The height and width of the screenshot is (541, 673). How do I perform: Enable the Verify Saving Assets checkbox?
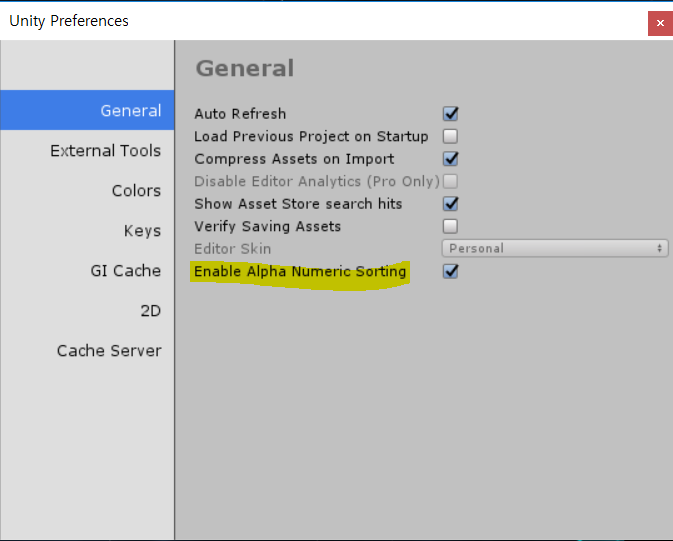(450, 226)
